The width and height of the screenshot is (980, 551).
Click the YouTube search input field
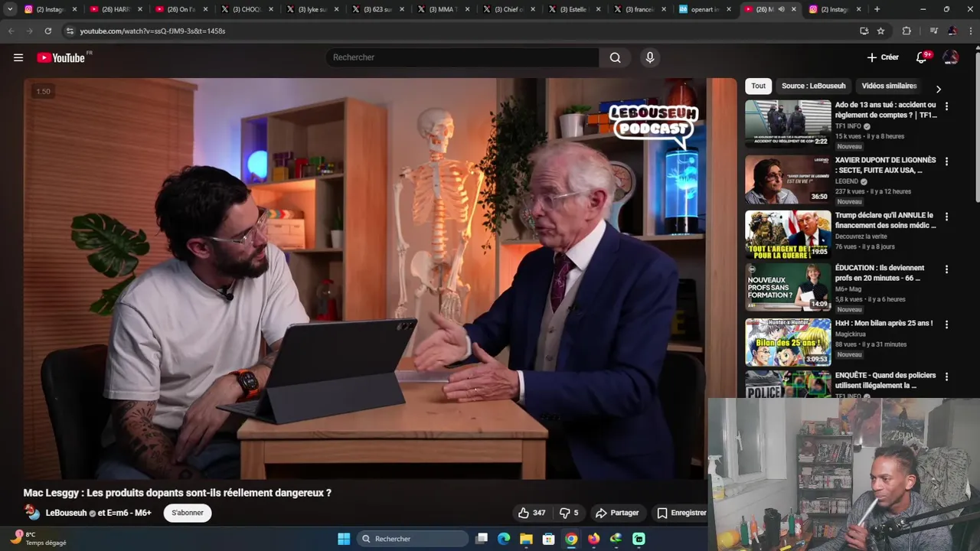463,57
